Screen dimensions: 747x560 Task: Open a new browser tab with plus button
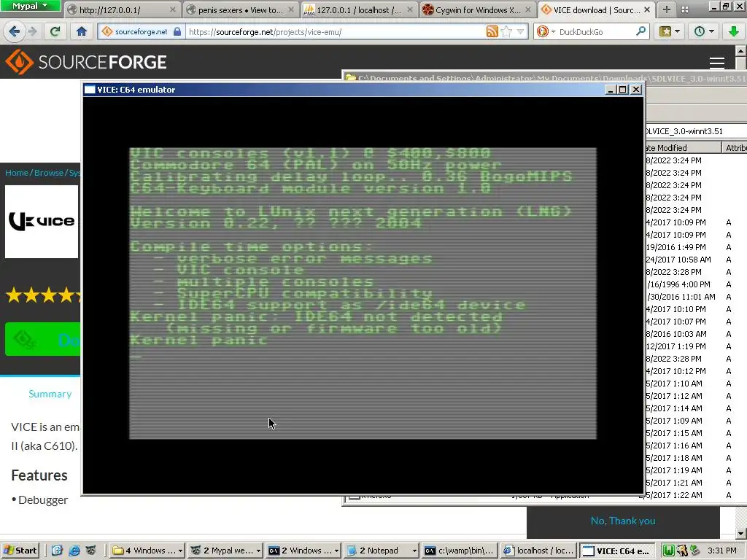pos(667,9)
